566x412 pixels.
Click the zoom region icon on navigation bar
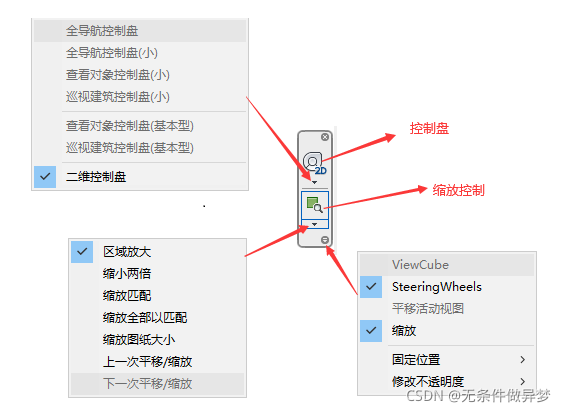[314, 205]
